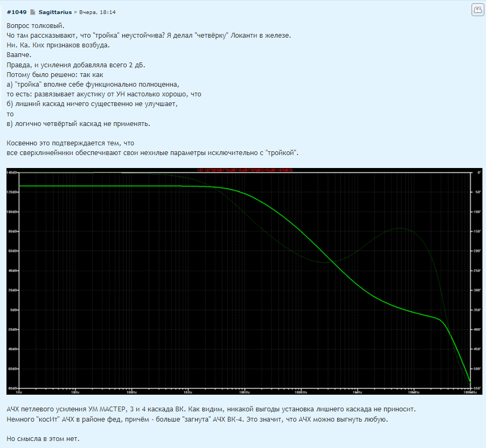Screen dimensions: 486x448
Task: Click the line 'Потому было решено: так как'
Action: (54, 75)
